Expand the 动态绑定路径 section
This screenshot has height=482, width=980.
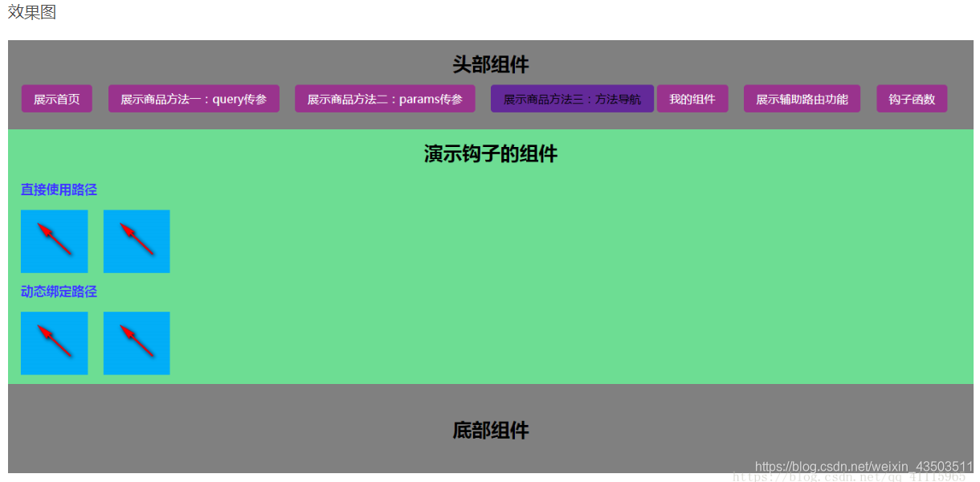[x=58, y=292]
